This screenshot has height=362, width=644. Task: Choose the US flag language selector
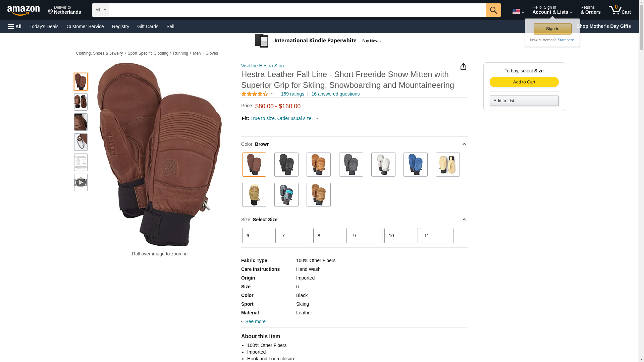coord(518,11)
